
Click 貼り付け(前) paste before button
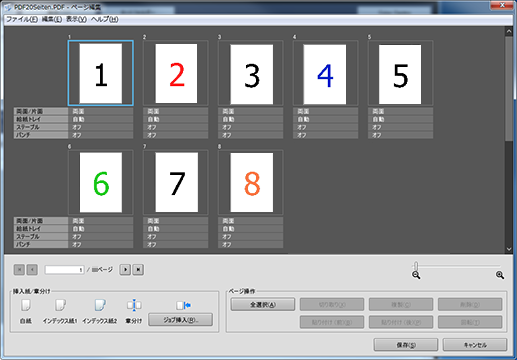click(x=332, y=322)
